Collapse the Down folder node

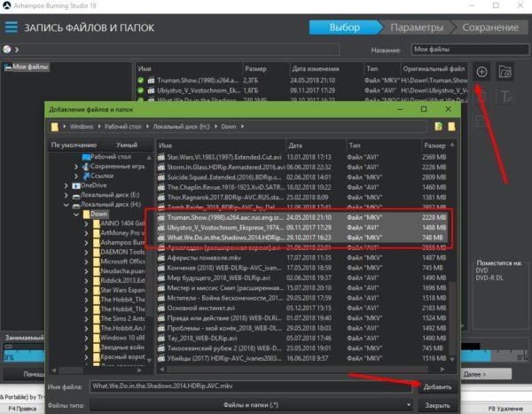(x=76, y=215)
